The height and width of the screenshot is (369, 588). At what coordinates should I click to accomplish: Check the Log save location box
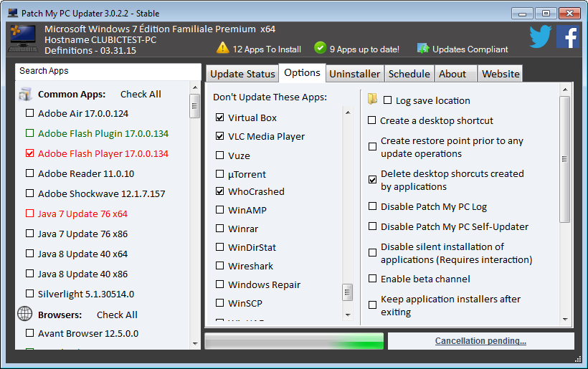click(x=387, y=100)
